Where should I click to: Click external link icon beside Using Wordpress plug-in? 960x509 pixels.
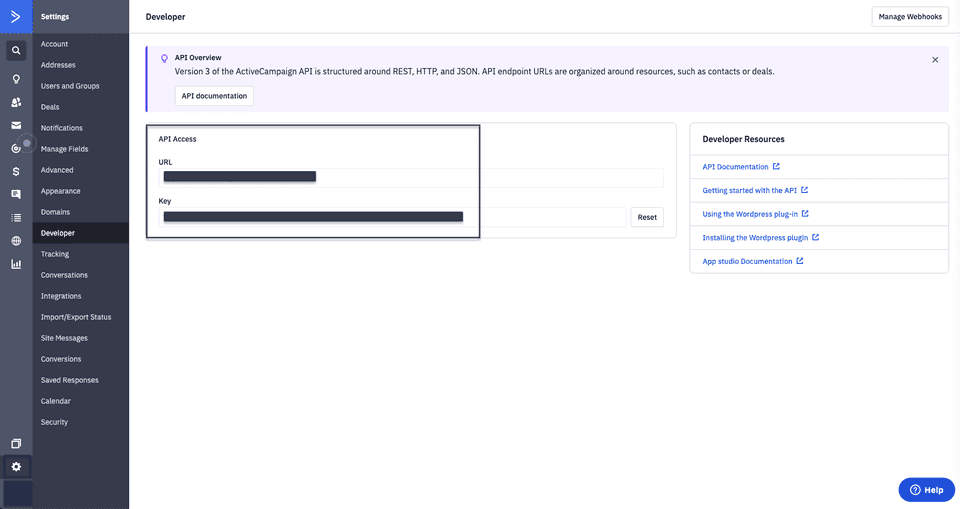805,213
